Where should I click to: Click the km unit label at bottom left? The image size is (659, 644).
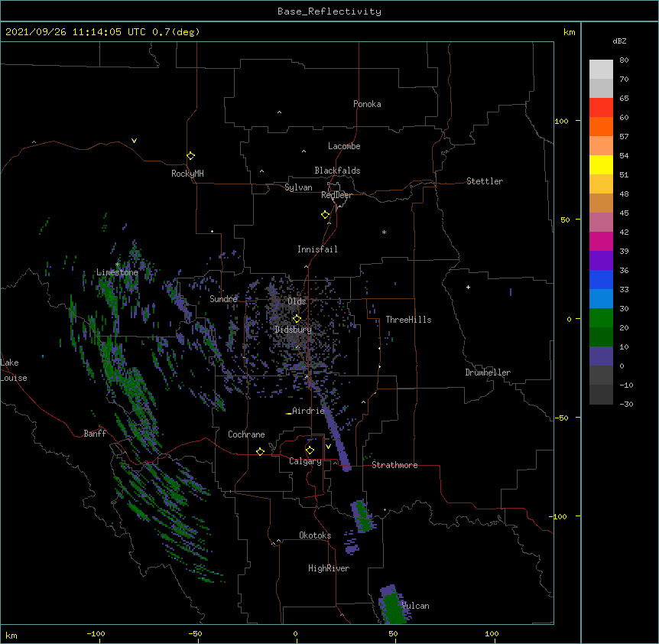(11, 636)
